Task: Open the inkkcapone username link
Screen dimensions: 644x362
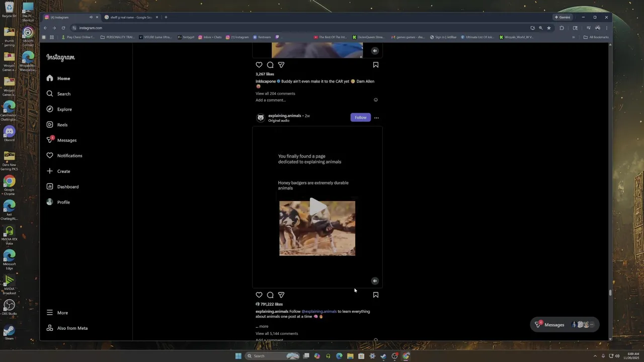Action: pos(266,81)
